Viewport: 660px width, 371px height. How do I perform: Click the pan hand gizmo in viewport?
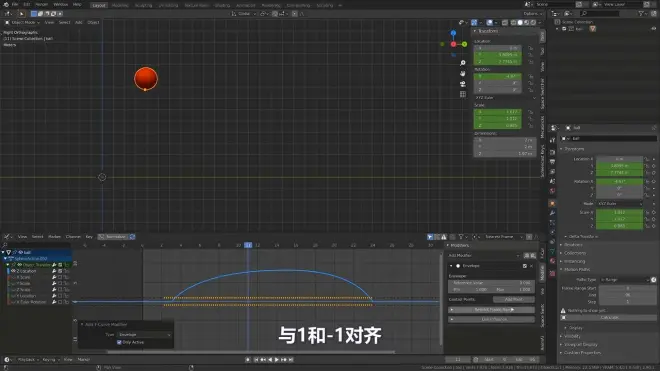(463, 73)
